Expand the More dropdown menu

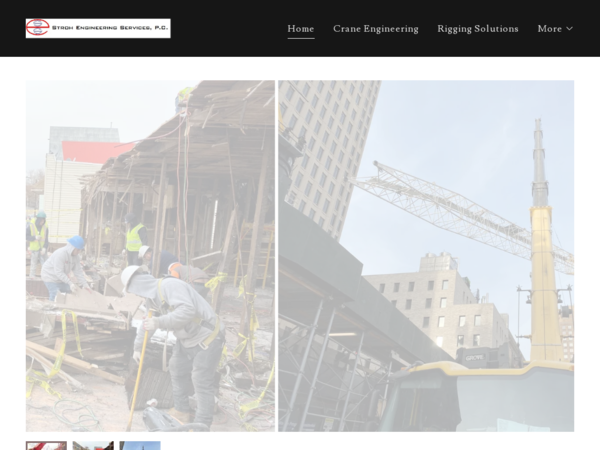[x=555, y=29]
